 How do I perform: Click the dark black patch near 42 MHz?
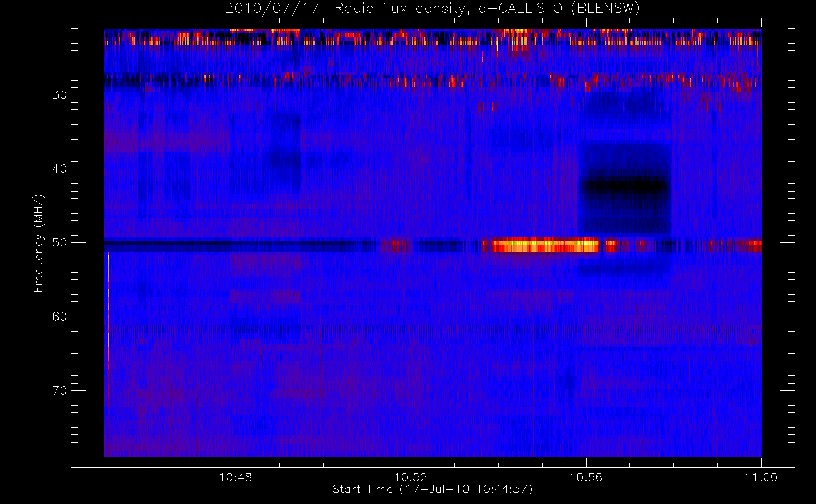(626, 186)
